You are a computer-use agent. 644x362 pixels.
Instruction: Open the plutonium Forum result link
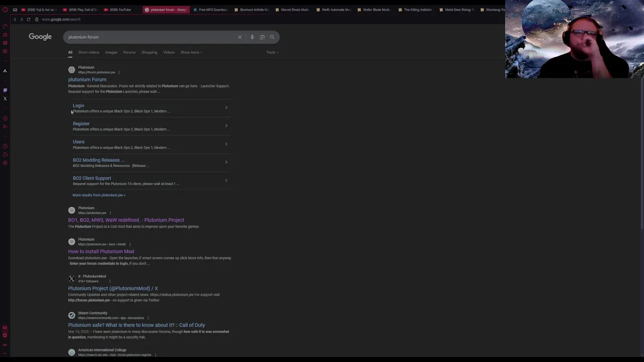point(87,79)
